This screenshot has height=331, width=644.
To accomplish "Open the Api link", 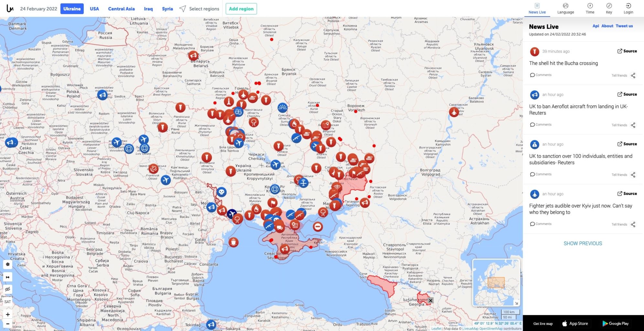I will coord(595,26).
